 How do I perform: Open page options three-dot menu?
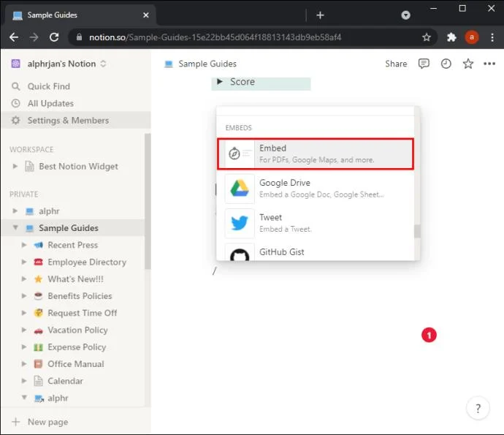[489, 64]
